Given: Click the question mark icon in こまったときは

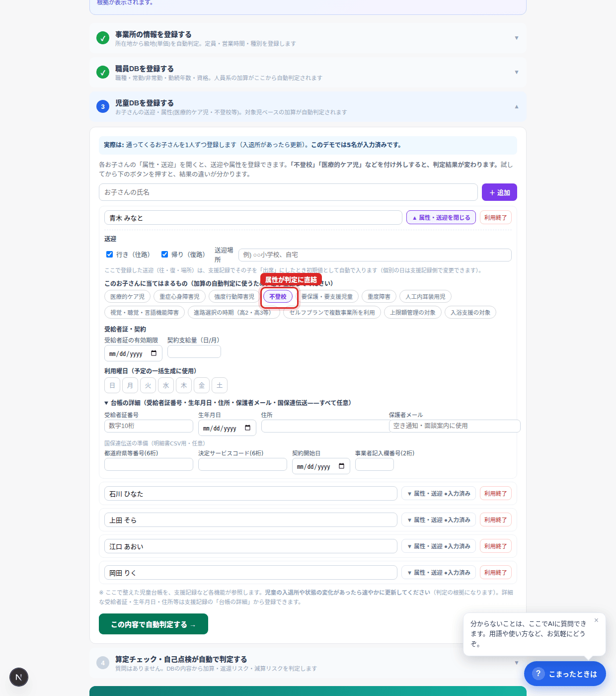Looking at the screenshot, I should [x=538, y=674].
